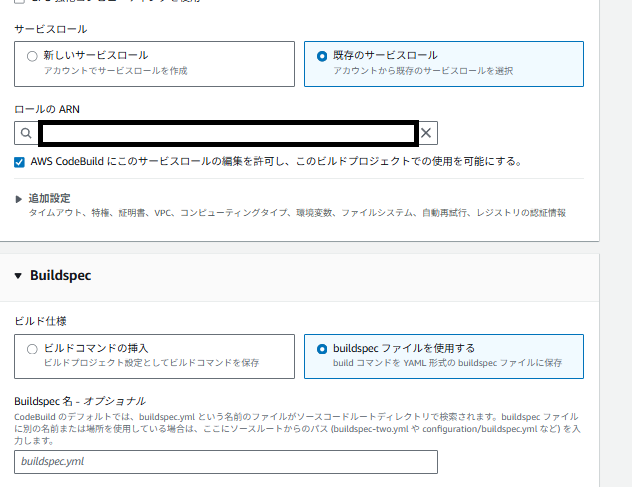Click the Buildspec 名 - オプショナル label
Image resolution: width=632 pixels, height=487 pixels.
80,400
